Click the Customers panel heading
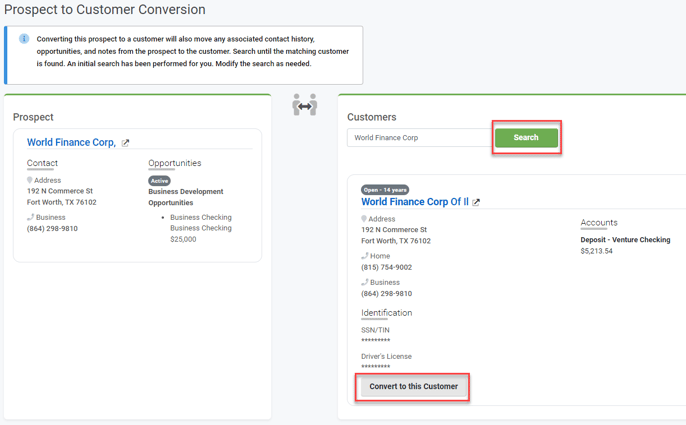The image size is (686, 425). pos(372,117)
